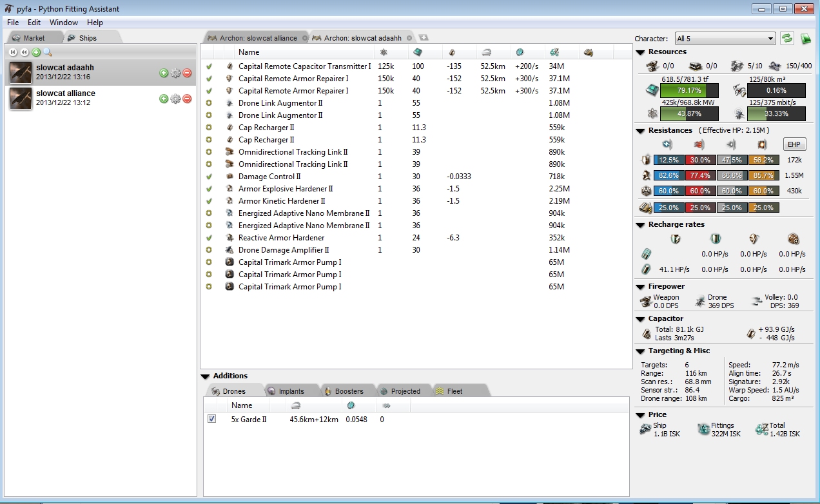Switch to the Projected tab
Screen dimensions: 820x504
coord(405,391)
